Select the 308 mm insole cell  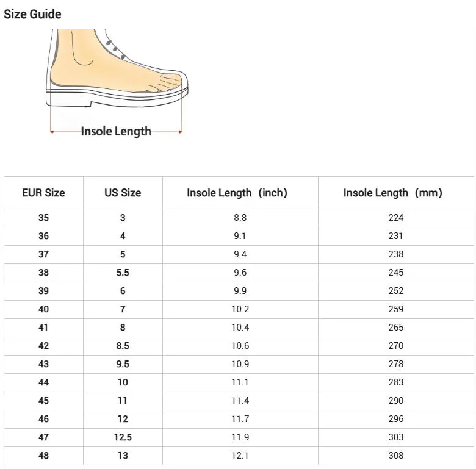pyautogui.click(x=395, y=456)
